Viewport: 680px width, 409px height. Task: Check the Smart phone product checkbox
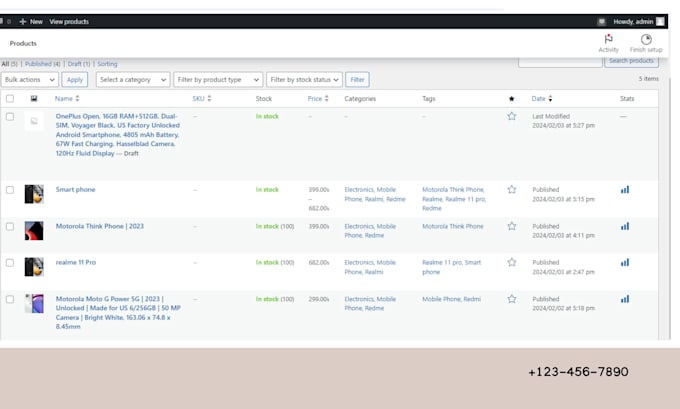10,190
